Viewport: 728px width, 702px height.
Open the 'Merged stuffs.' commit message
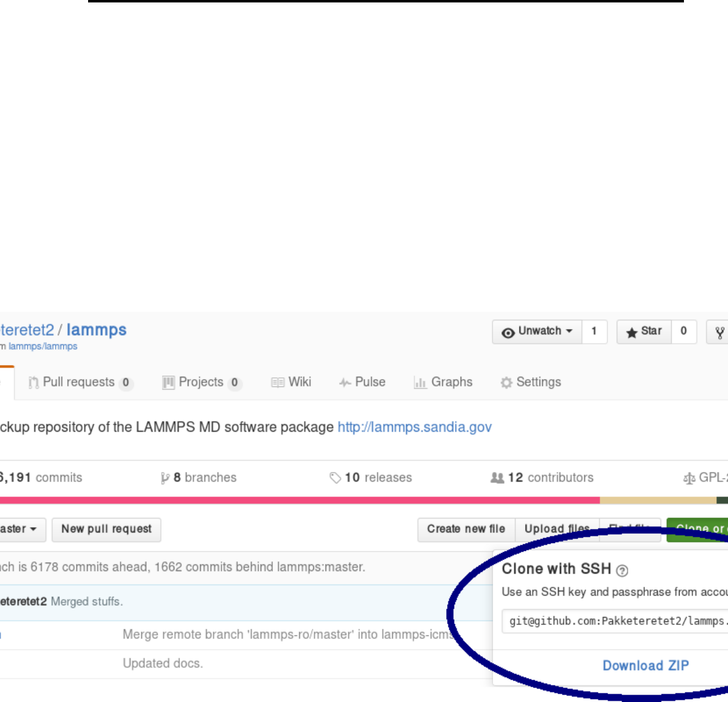point(87,602)
